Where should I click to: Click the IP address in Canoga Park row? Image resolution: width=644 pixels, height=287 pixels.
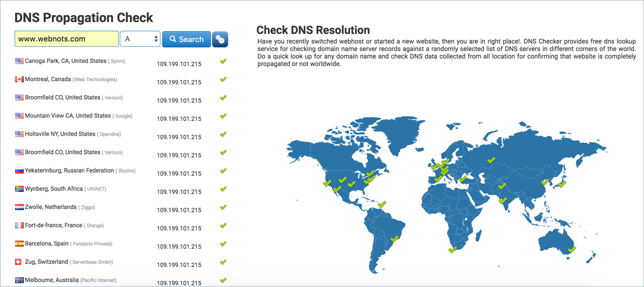click(x=179, y=64)
